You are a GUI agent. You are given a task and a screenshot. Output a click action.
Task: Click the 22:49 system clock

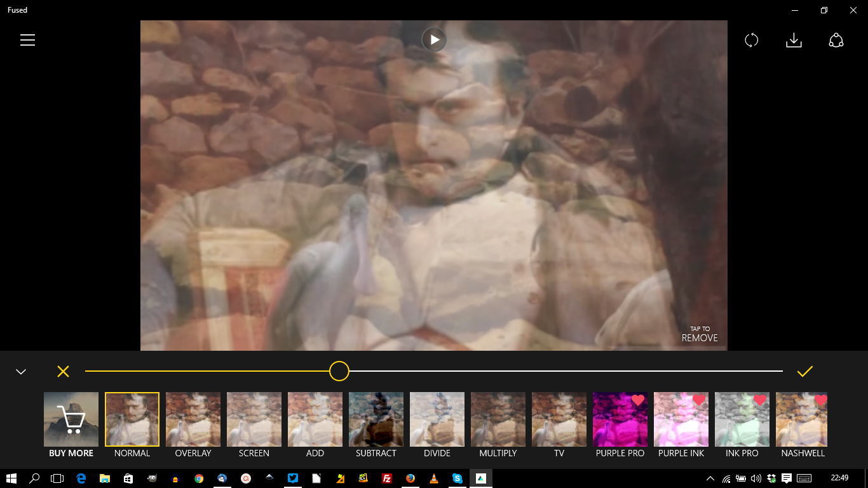click(x=839, y=478)
